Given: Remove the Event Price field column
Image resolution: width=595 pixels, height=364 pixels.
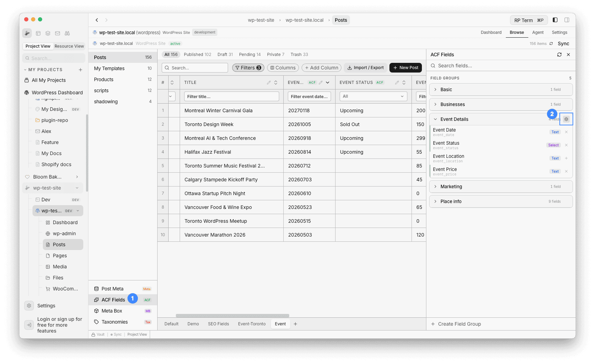Looking at the screenshot, I should click(x=566, y=171).
